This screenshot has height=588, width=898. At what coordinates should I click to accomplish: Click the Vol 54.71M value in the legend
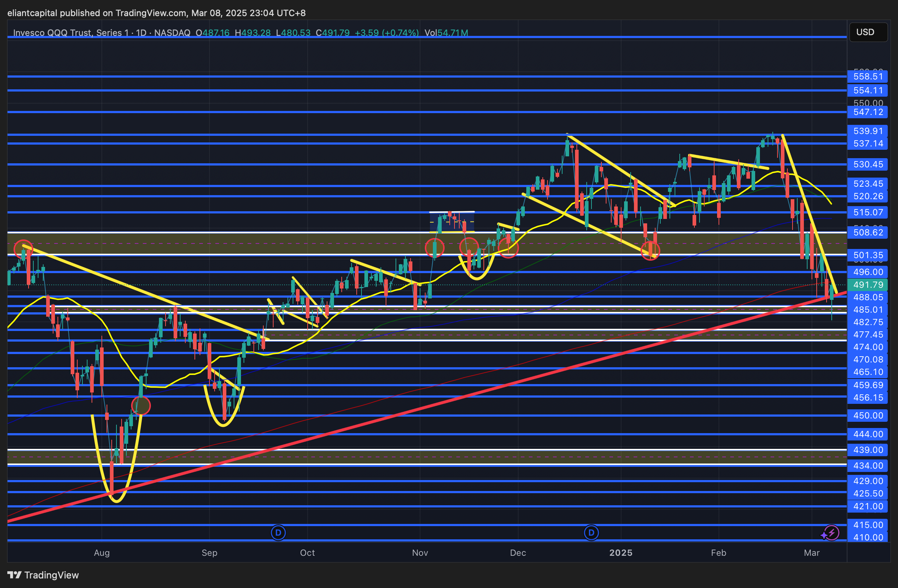(x=446, y=33)
